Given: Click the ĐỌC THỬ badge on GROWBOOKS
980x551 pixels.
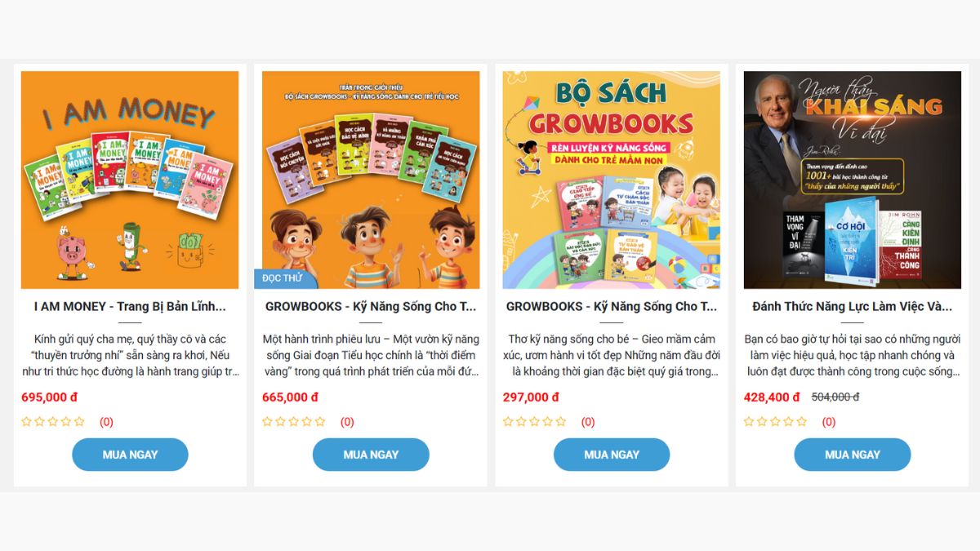Looking at the screenshot, I should (x=283, y=278).
